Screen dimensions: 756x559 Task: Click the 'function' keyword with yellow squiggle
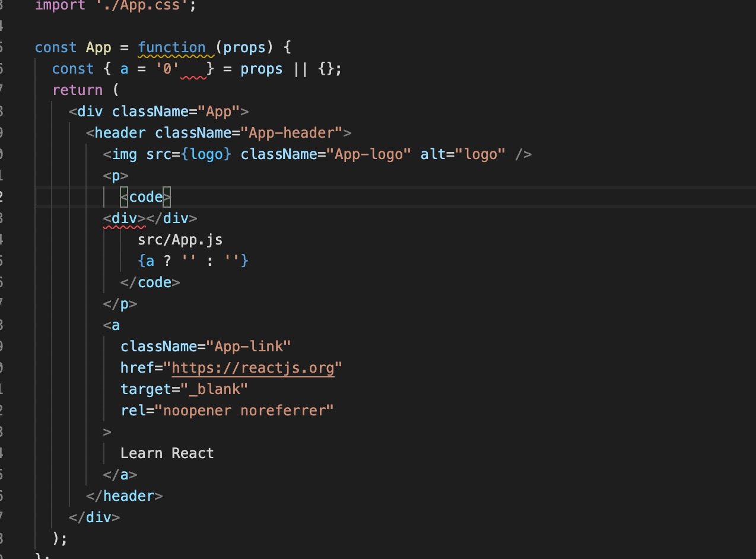point(172,47)
